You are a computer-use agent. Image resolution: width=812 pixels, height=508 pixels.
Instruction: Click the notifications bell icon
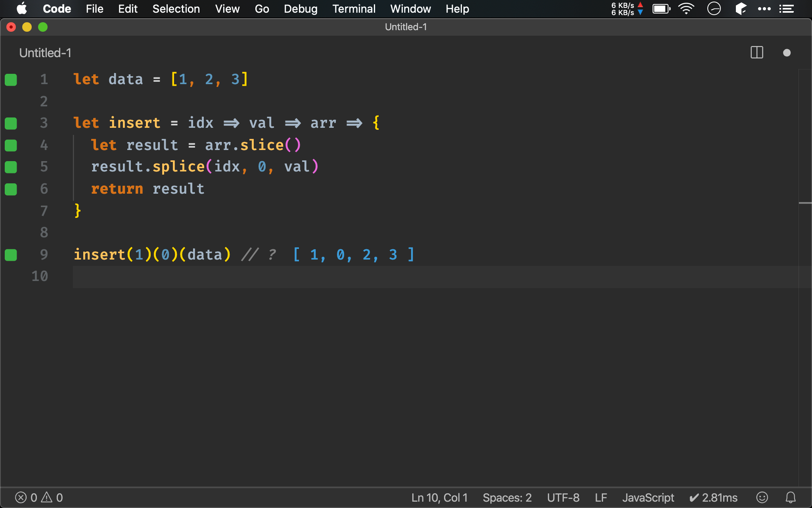pos(791,497)
